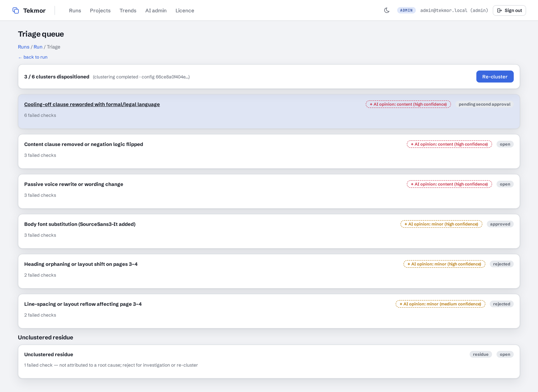The height and width of the screenshot is (392, 538).
Task: Open Content clause removed or negation cluster
Action: coord(84,144)
